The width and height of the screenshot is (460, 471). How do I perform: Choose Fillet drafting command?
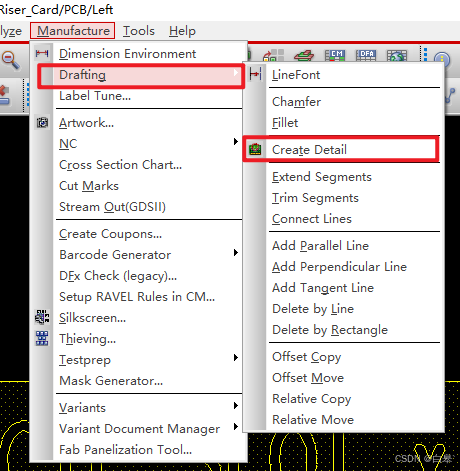point(285,123)
